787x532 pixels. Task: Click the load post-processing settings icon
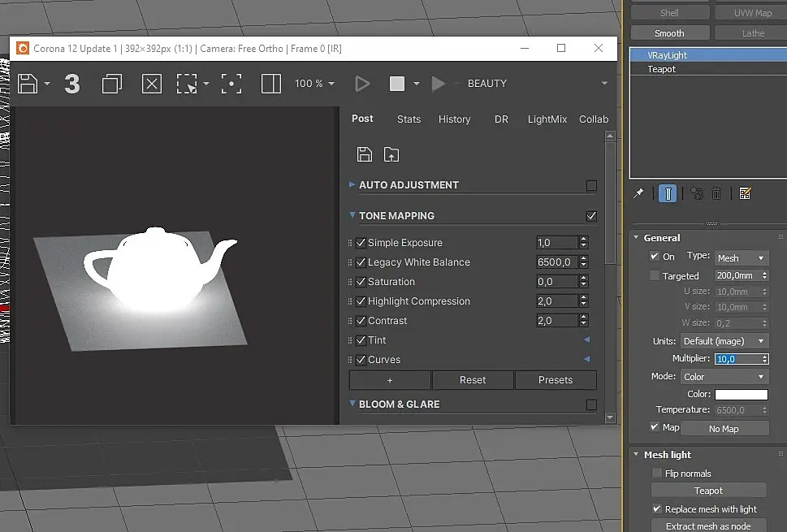[x=391, y=154]
